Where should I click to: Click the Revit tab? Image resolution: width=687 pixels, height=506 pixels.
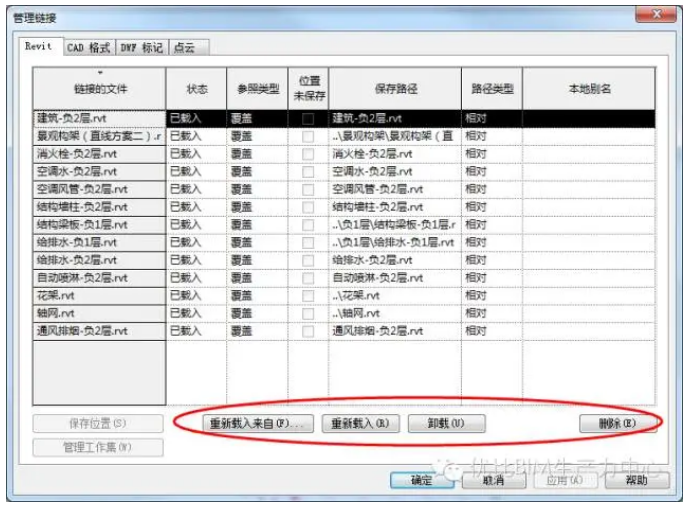click(38, 46)
